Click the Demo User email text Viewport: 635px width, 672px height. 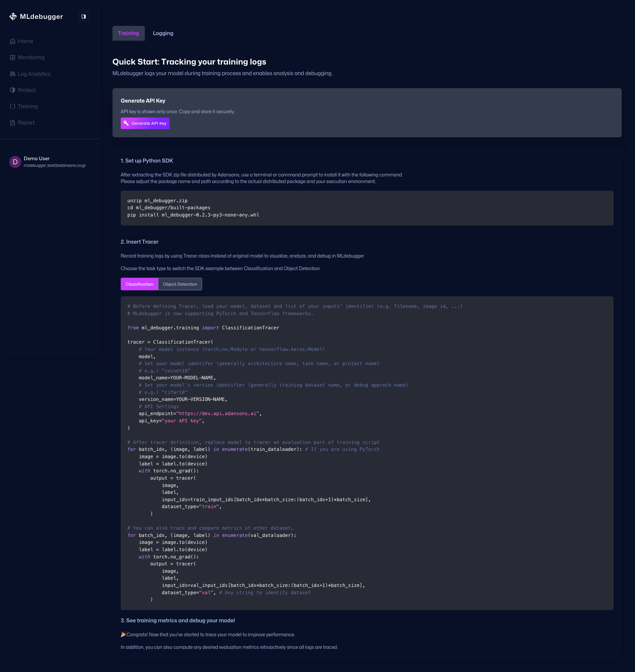55,166
